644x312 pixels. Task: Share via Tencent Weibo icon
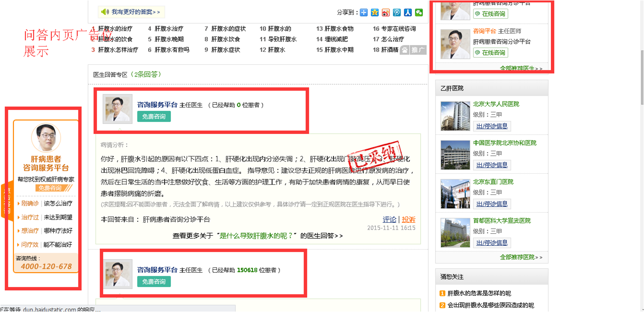(397, 12)
